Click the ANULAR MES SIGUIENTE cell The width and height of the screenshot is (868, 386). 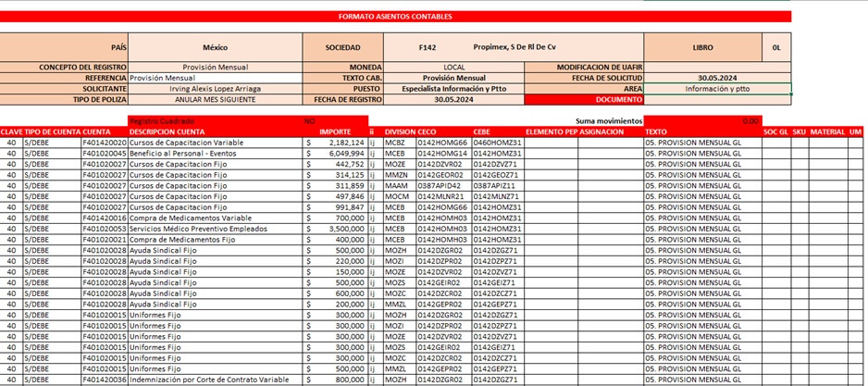[x=215, y=99]
